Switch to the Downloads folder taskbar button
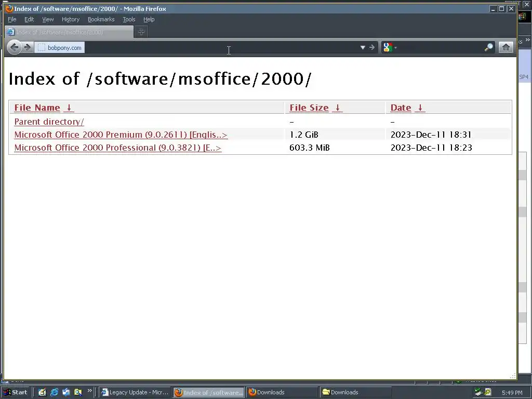The height and width of the screenshot is (399, 532). [356, 392]
